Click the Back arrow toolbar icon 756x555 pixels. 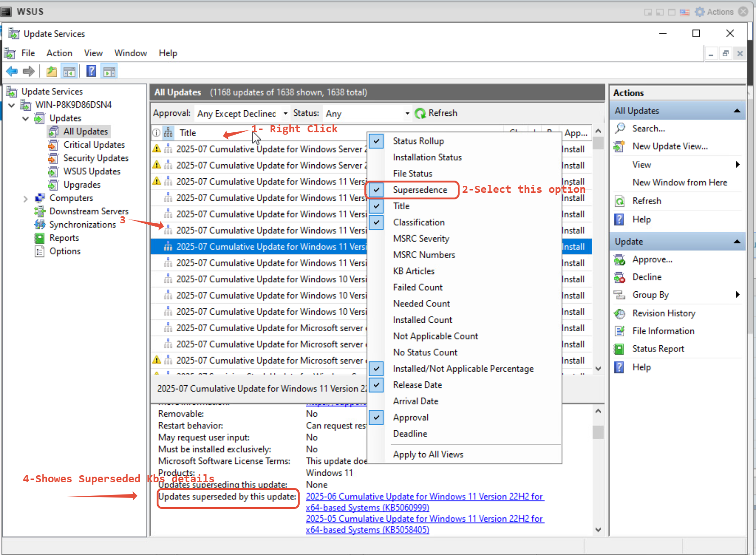[12, 71]
